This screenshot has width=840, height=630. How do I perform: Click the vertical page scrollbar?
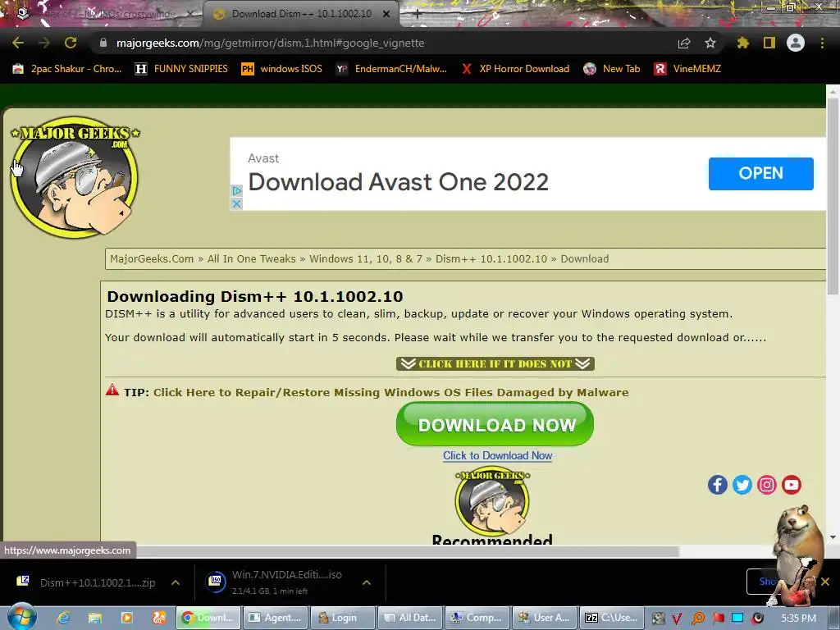(833, 199)
